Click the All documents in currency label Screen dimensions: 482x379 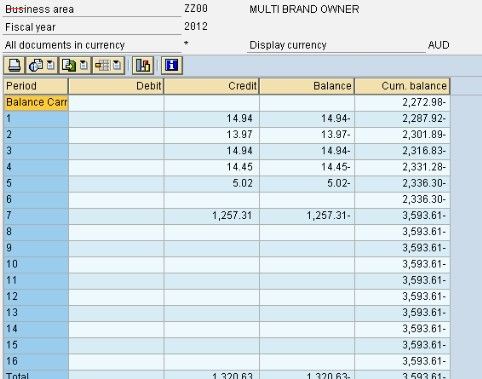click(65, 45)
